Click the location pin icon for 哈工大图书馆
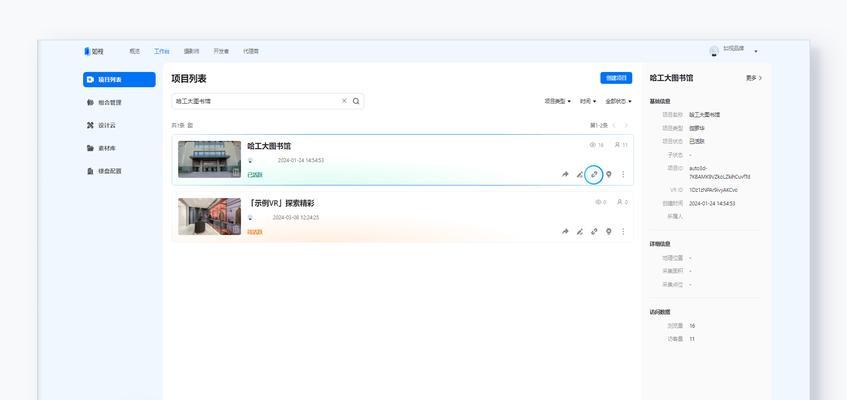The height and width of the screenshot is (400, 847). 609,175
